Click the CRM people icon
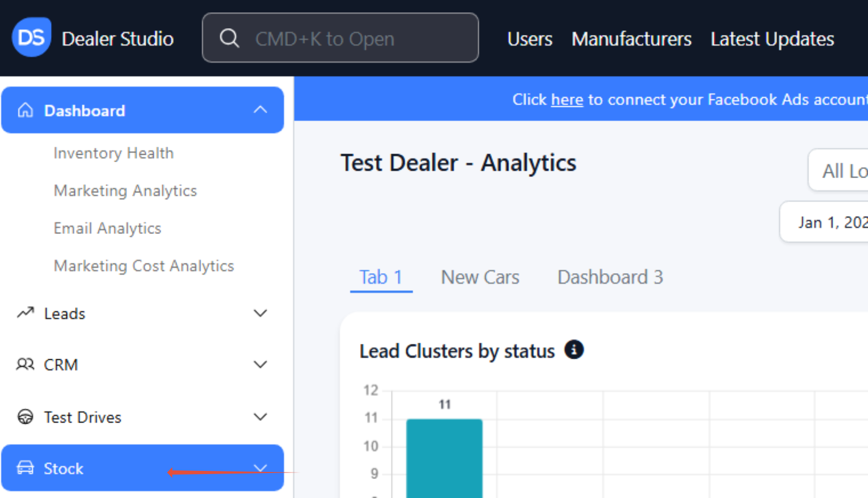868x498 pixels. [x=25, y=365]
